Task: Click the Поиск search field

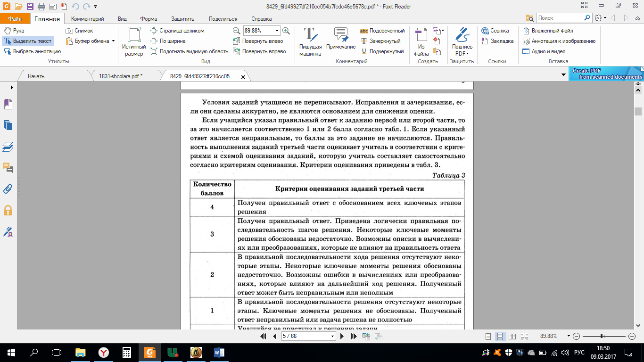Action: (x=560, y=18)
